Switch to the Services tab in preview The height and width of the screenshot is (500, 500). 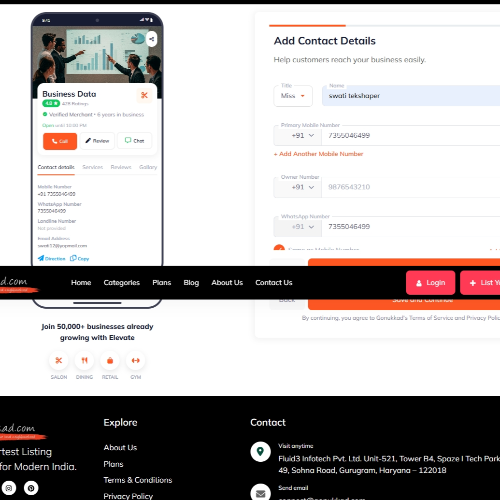(x=93, y=167)
